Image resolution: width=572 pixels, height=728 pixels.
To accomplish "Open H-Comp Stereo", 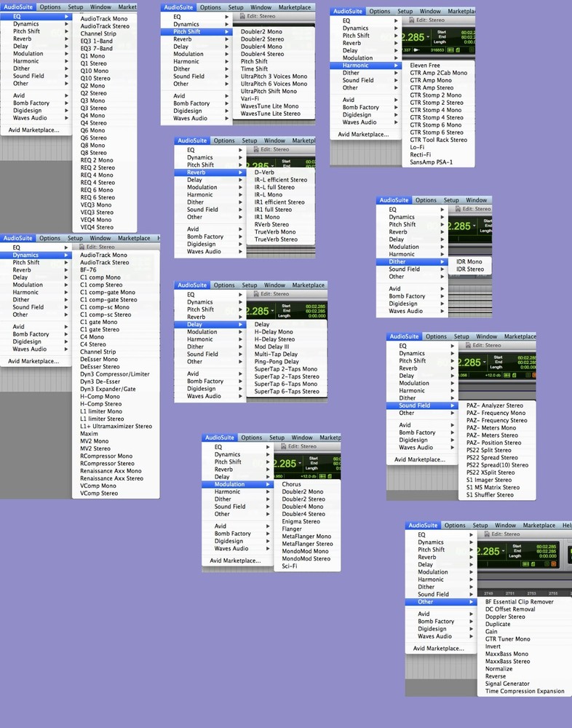I will pyautogui.click(x=100, y=403).
